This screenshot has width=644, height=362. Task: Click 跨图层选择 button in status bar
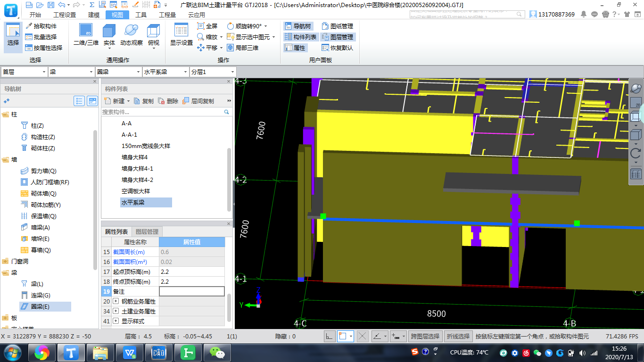(x=426, y=337)
